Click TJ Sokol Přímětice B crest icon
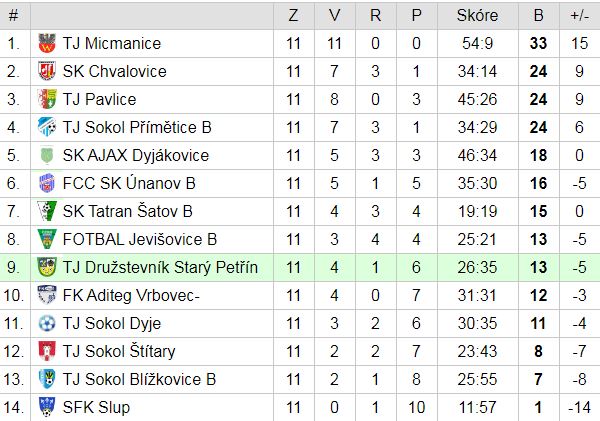The image size is (600, 421). pyautogui.click(x=47, y=127)
